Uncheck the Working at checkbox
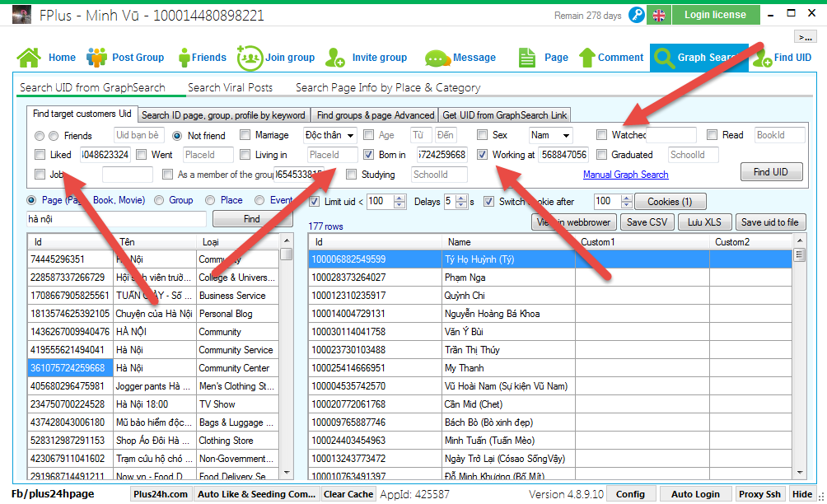Screen dimensions: 827x504 (x=482, y=155)
